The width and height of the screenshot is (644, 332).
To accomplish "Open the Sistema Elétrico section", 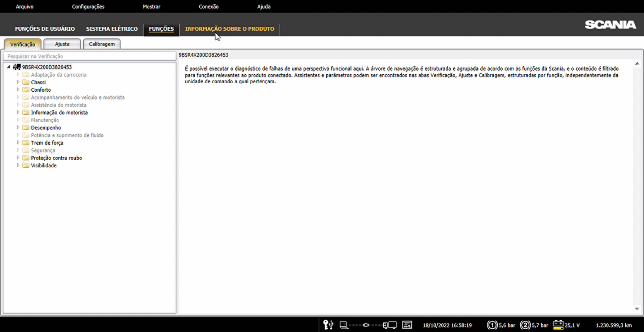I will pos(112,29).
